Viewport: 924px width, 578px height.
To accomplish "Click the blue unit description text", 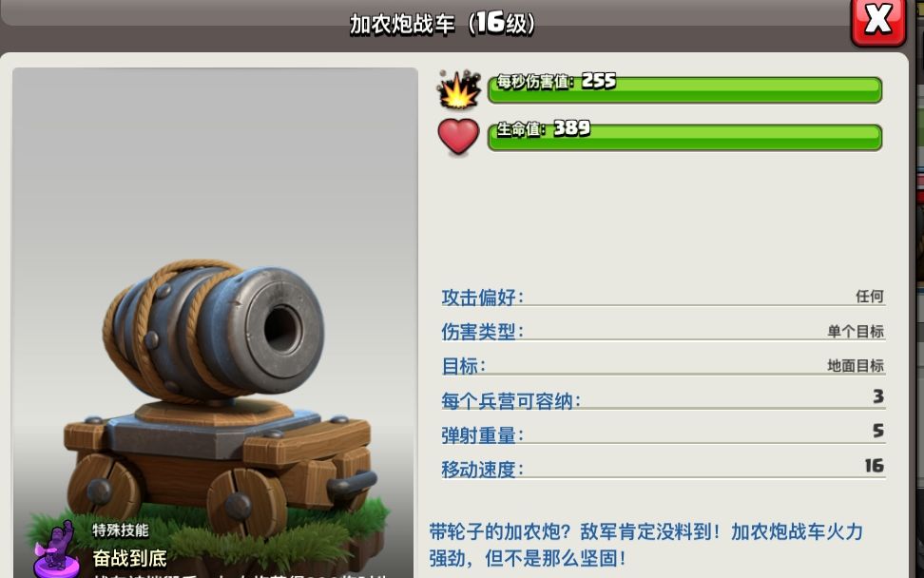I will pyautogui.click(x=645, y=545).
